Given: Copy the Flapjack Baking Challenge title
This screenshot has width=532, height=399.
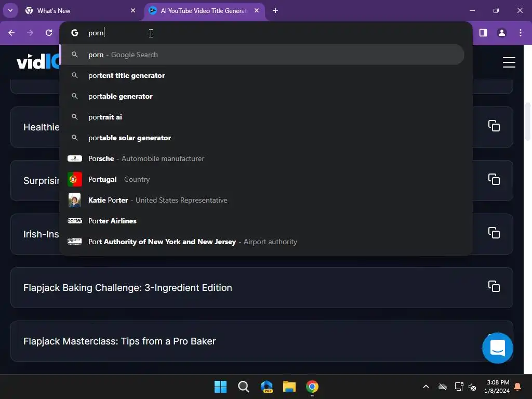Looking at the screenshot, I should point(494,286).
